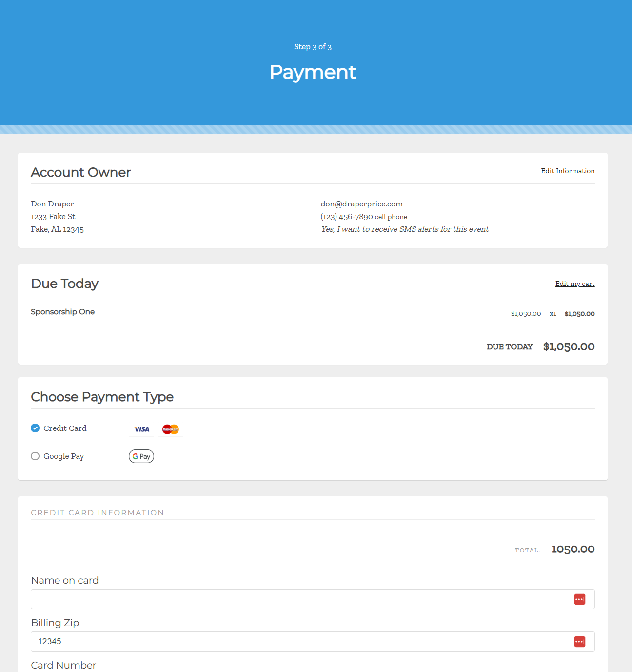Click the name Don Draper
The width and height of the screenshot is (632, 672).
[52, 204]
